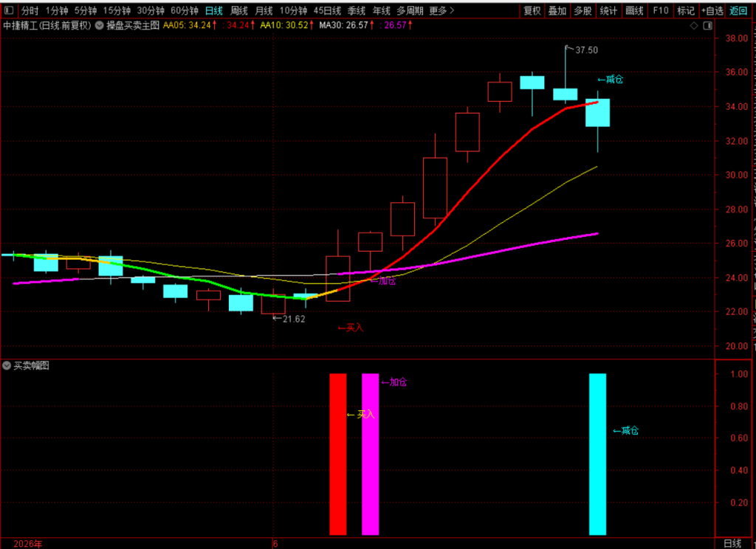
Task: Select the 30分钟 period tab
Action: 151,10
